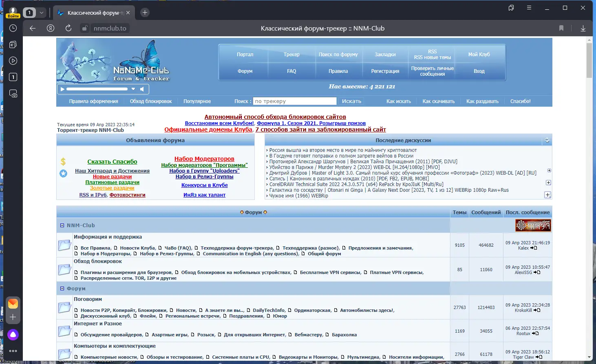This screenshot has width=596, height=364.
Task: Click the tracker search input field
Action: pyautogui.click(x=294, y=101)
